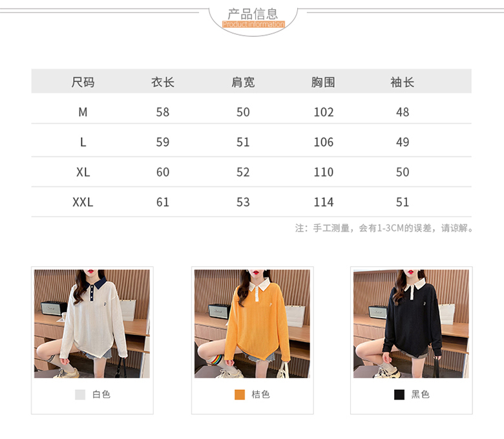This screenshot has height=439, width=504.
Task: Click the Product information orange subtitle
Action: 253,25
